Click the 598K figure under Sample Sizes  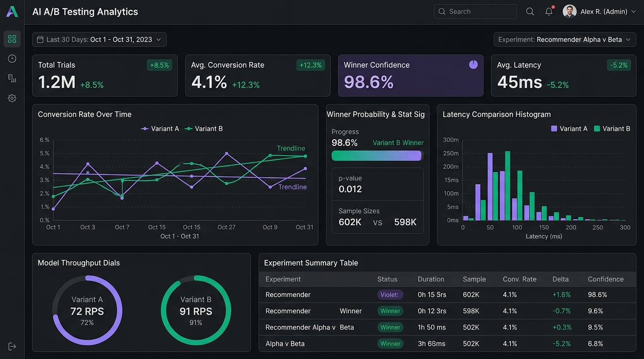coord(405,222)
